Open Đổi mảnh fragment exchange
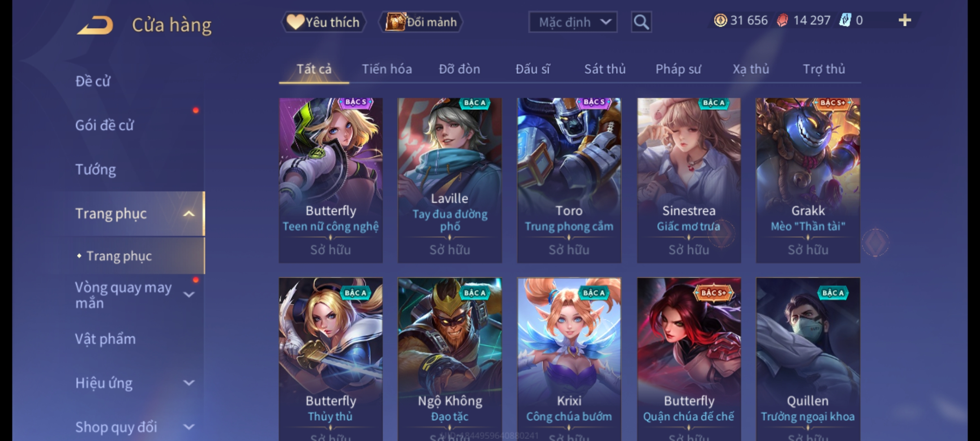The width and height of the screenshot is (980, 441). pyautogui.click(x=421, y=22)
